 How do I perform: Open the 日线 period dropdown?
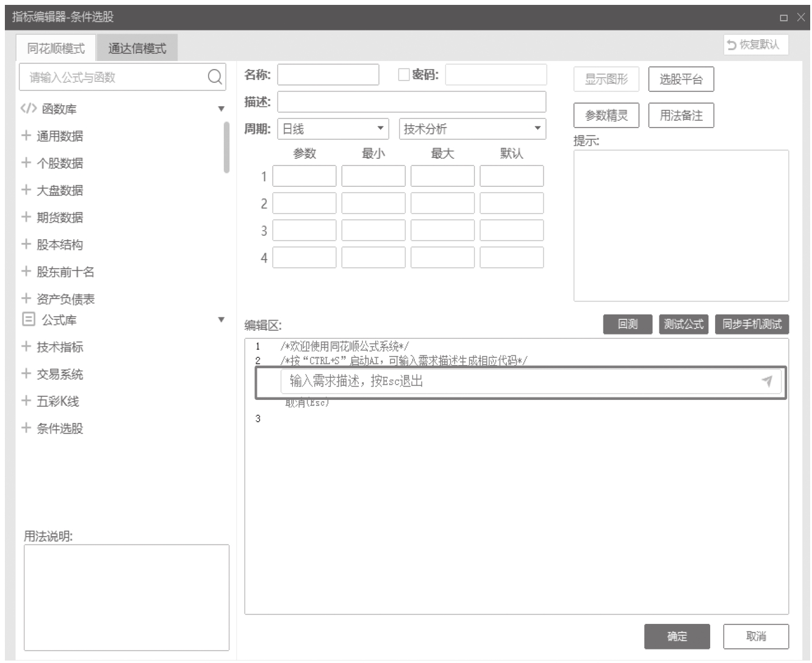pyautogui.click(x=334, y=129)
